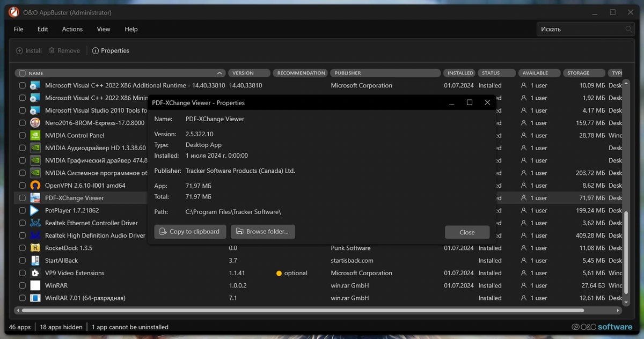The image size is (644, 339).
Task: Click the Nero2016-BROM-Express icon
Action: click(35, 123)
